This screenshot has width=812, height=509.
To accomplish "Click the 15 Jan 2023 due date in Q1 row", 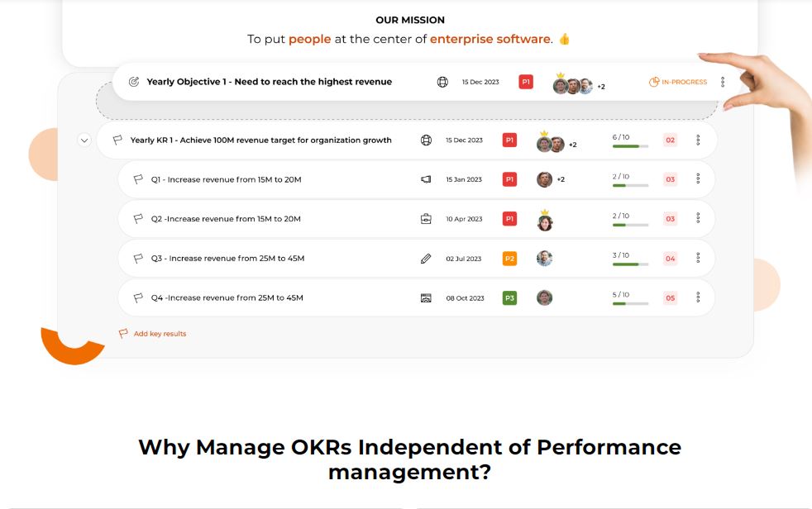I will click(464, 179).
